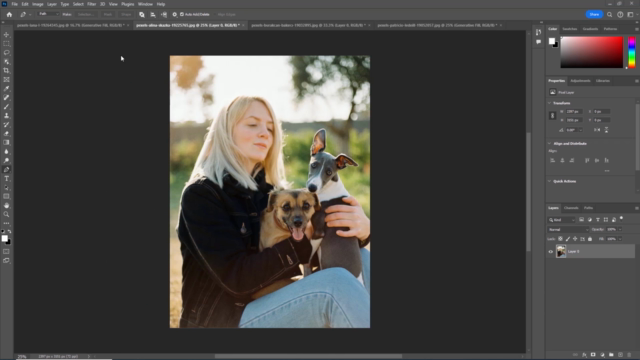Screen dimensions: 640x360
Task: Select the Hand tool
Action: 7,205
